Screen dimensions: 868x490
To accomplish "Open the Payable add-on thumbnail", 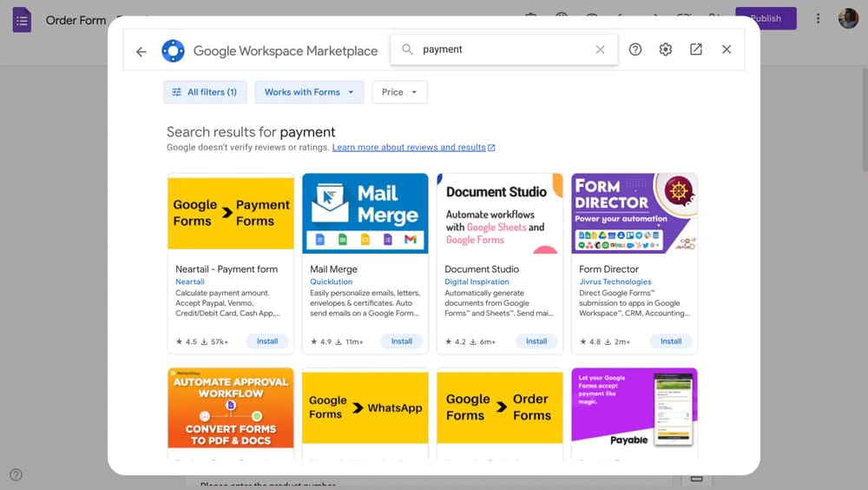I will point(635,408).
